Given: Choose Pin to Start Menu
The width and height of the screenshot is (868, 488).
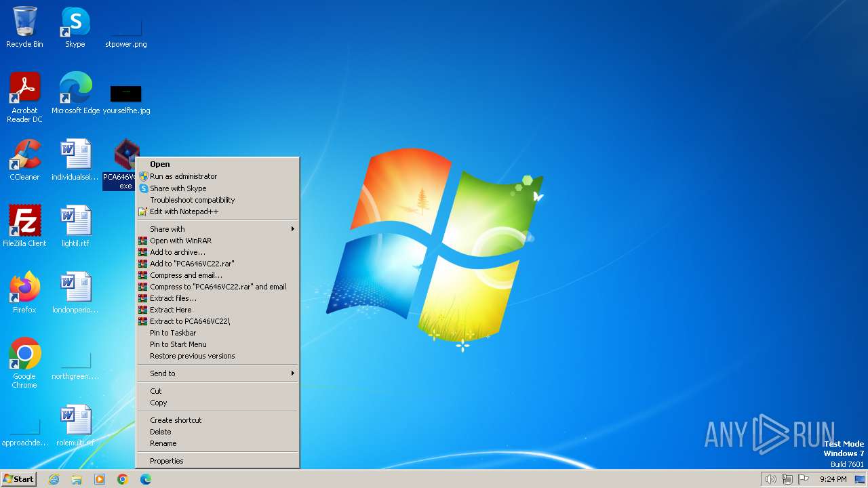Looking at the screenshot, I should point(217,344).
